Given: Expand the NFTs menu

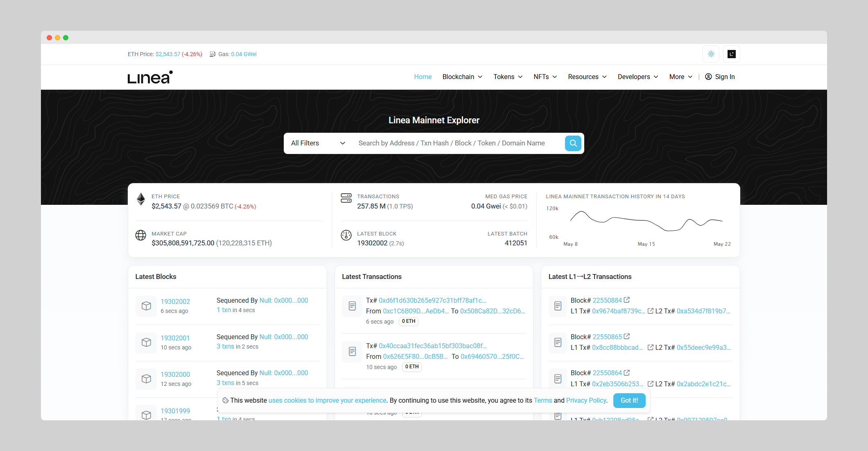Looking at the screenshot, I should point(545,77).
